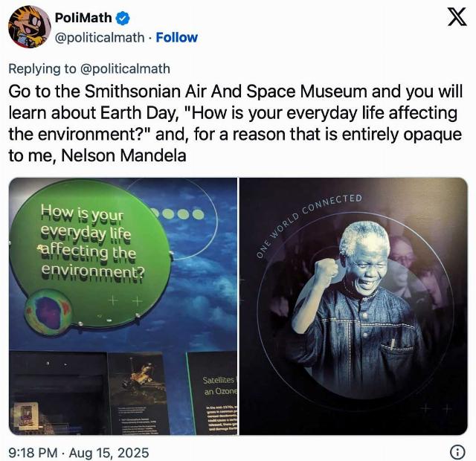This screenshot has width=476, height=461.
Task: Open @politicalmath in the Replying to line
Action: (125, 68)
